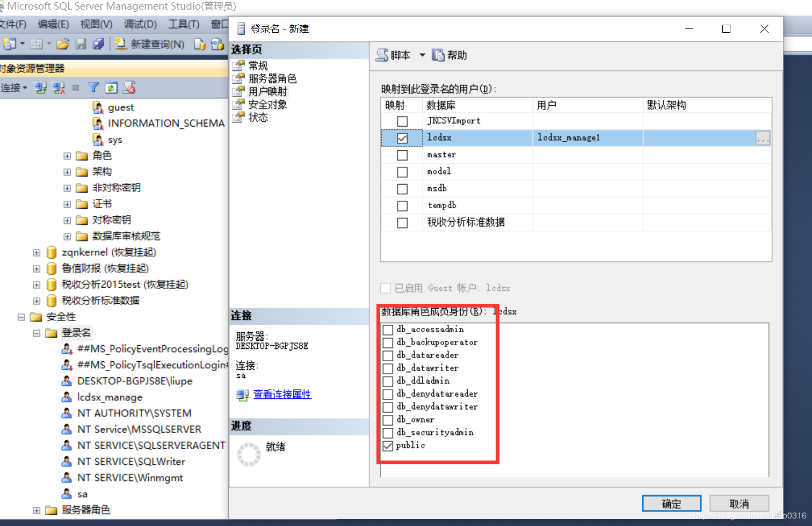
Task: Click the Save All icon
Action: tap(98, 44)
